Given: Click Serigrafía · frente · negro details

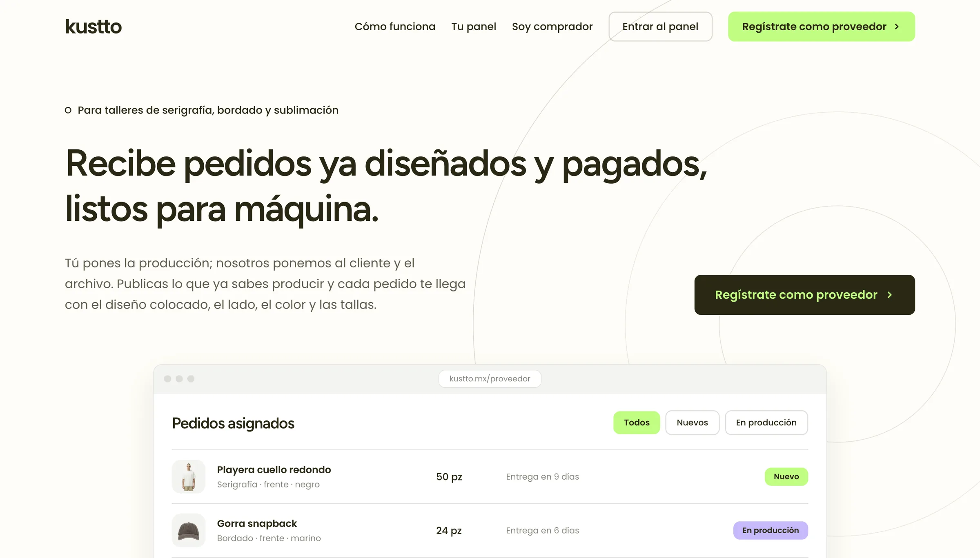Looking at the screenshot, I should 268,485.
